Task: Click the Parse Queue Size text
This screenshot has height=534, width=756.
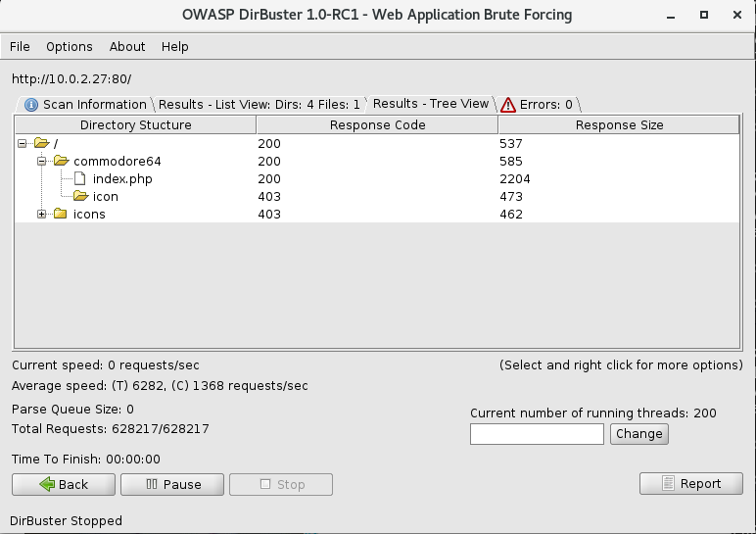Action: pyautogui.click(x=72, y=409)
